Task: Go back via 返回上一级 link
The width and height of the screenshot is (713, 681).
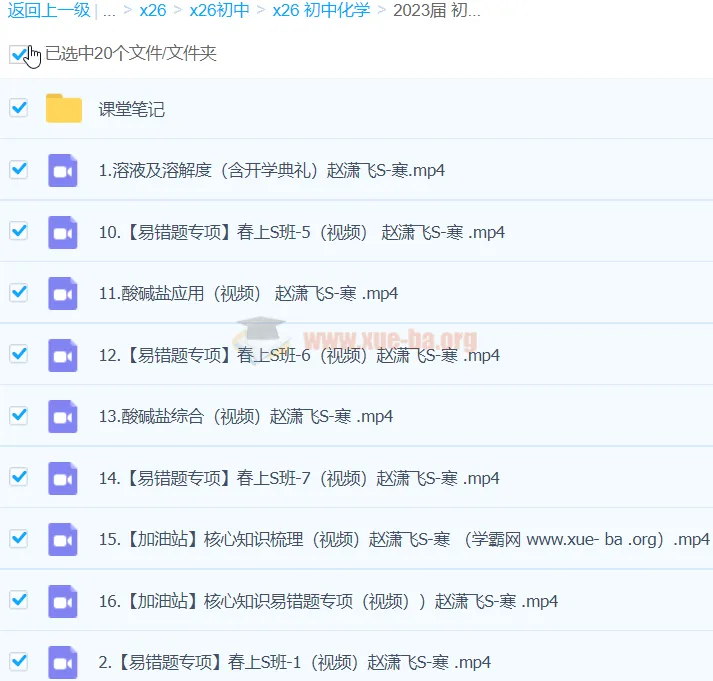Action: tap(49, 10)
